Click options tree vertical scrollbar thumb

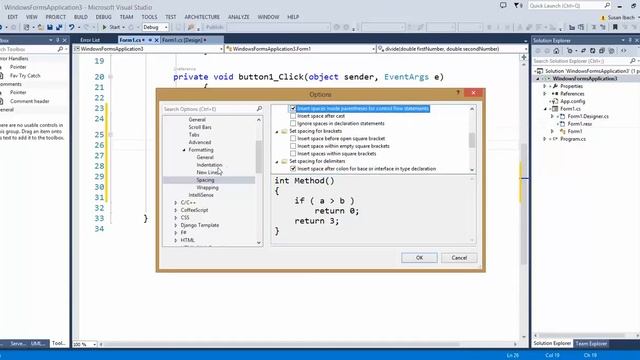pyautogui.click(x=259, y=157)
